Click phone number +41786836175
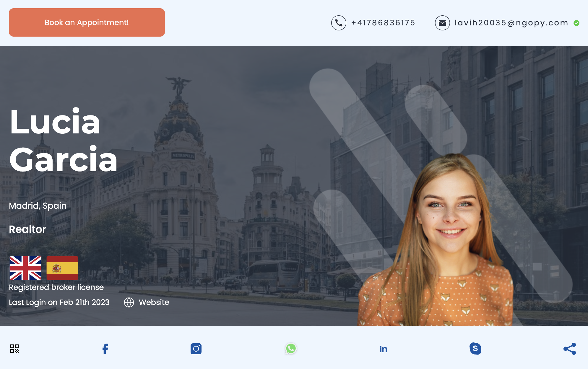Screen dimensions: 588x369 tap(383, 23)
